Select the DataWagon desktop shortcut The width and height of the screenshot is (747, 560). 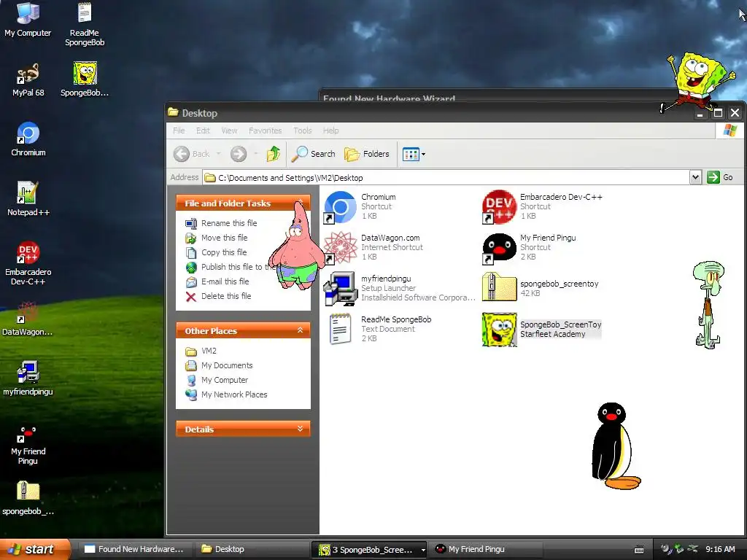click(x=28, y=319)
